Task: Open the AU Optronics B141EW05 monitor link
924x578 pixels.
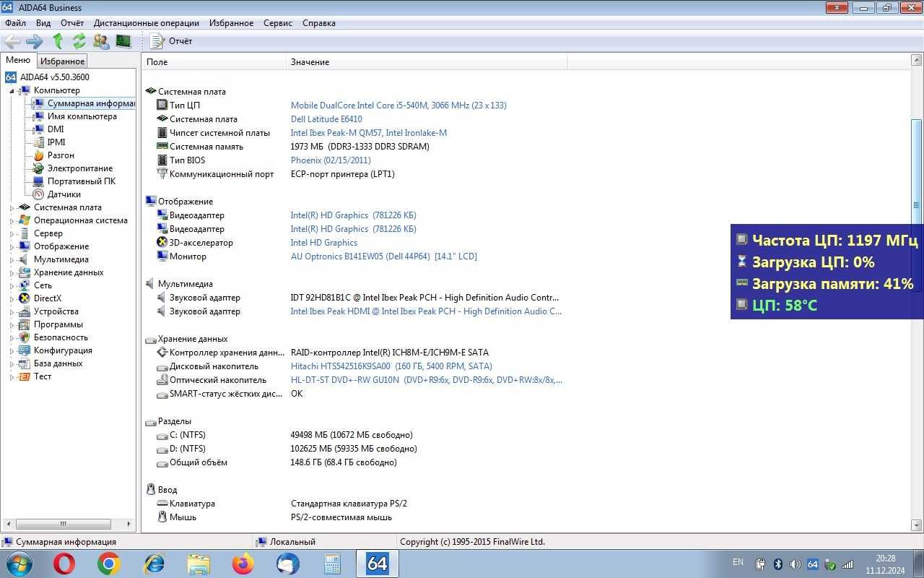Action: [x=383, y=256]
